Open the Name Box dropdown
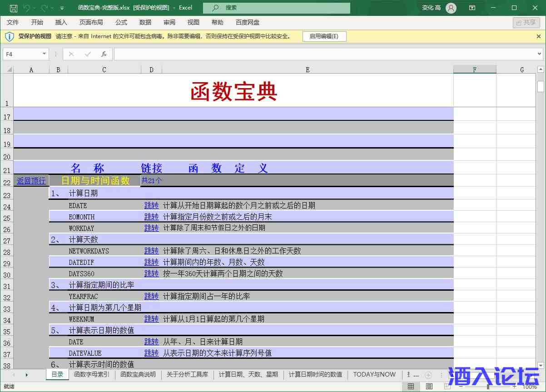Viewport: 546px width, 392px height. click(44, 54)
